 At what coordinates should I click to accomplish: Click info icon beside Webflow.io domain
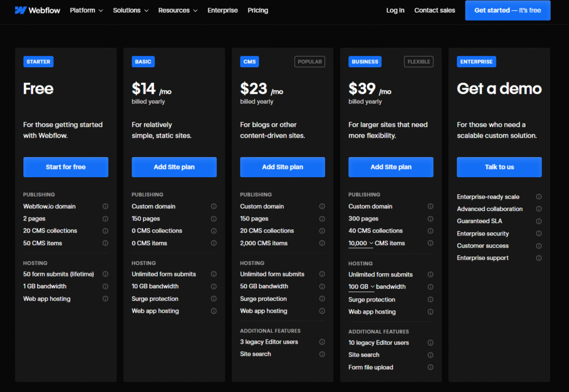point(106,207)
